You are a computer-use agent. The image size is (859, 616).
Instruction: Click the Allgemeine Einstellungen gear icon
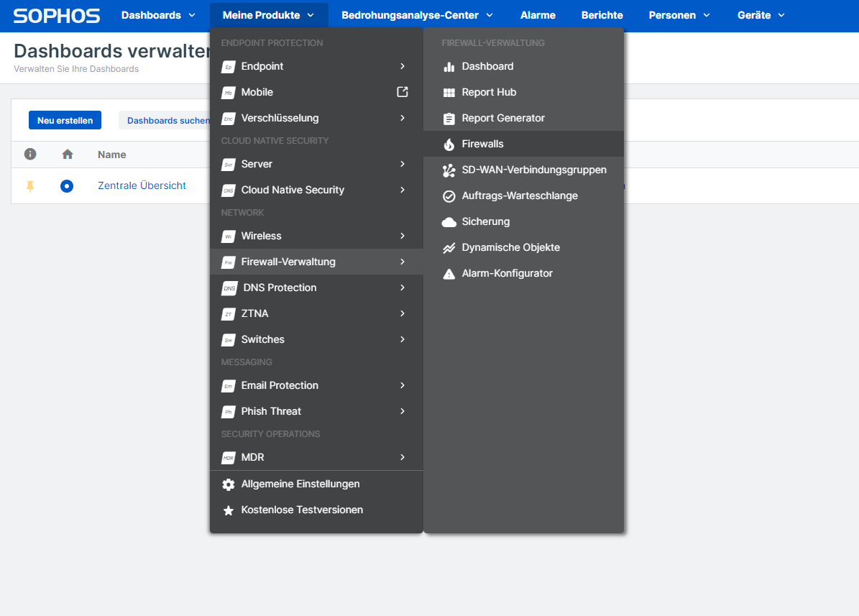click(229, 484)
